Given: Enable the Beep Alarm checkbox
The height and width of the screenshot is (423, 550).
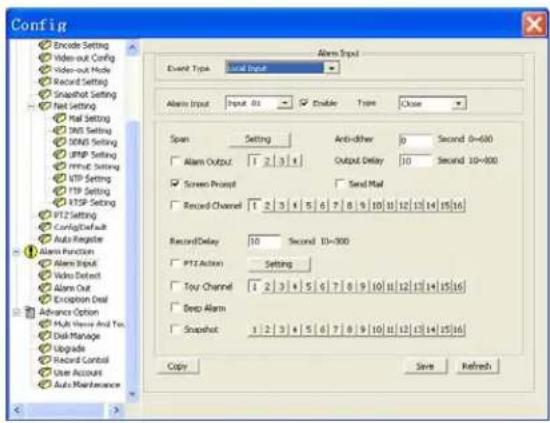Looking at the screenshot, I should (x=175, y=308).
